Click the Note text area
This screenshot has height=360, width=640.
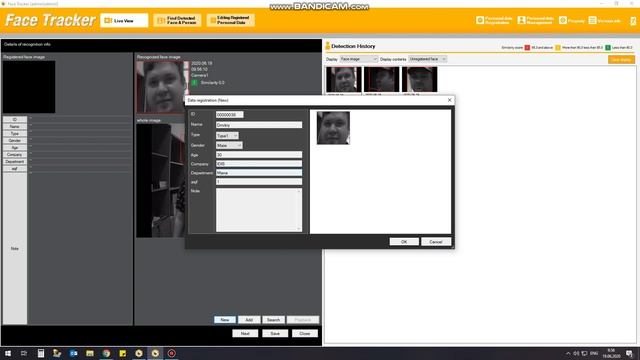(259, 210)
